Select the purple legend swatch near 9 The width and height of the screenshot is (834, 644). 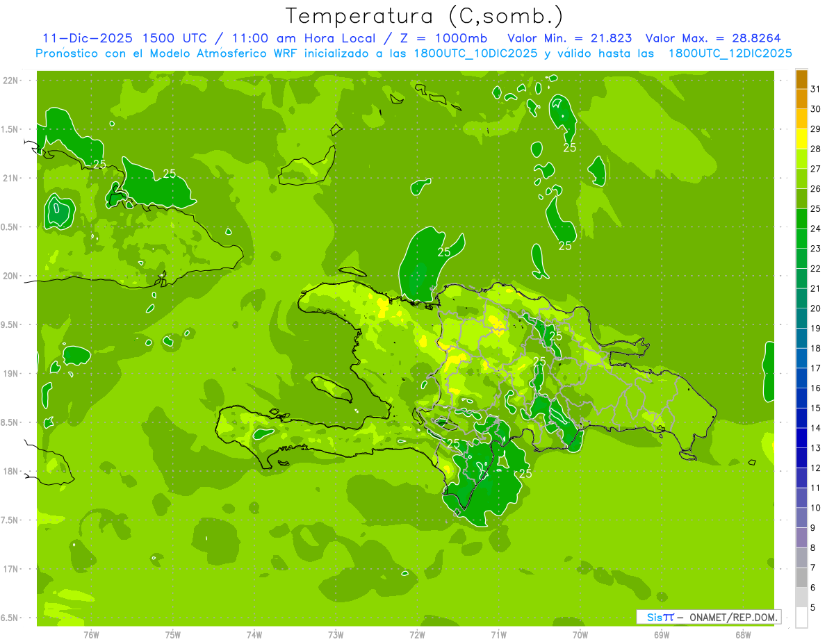(x=801, y=518)
